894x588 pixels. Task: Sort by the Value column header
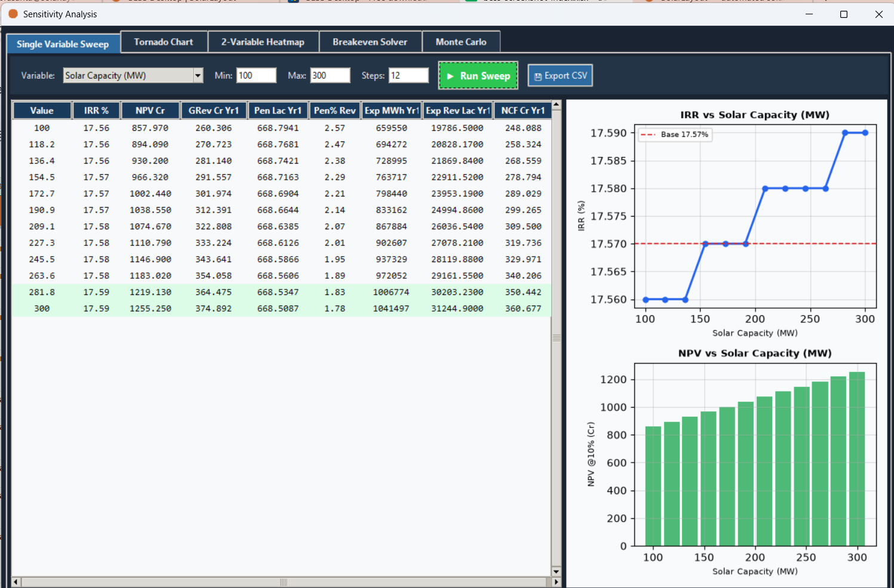(x=42, y=110)
